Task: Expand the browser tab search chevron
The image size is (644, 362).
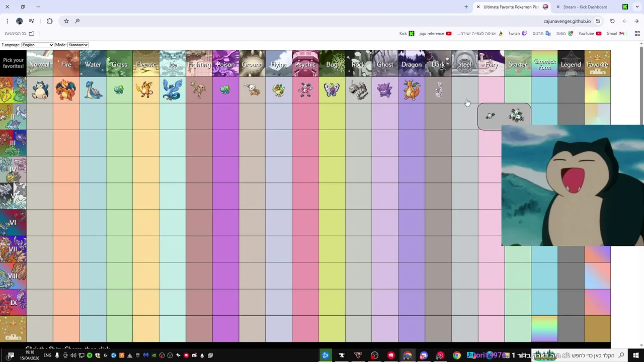Action: pos(636,7)
